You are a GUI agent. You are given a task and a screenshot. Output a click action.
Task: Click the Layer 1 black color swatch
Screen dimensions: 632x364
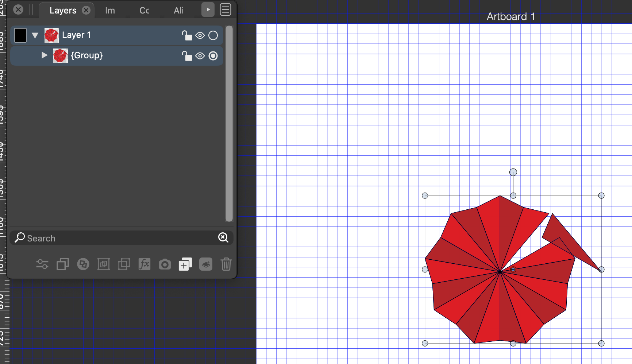[x=20, y=35]
